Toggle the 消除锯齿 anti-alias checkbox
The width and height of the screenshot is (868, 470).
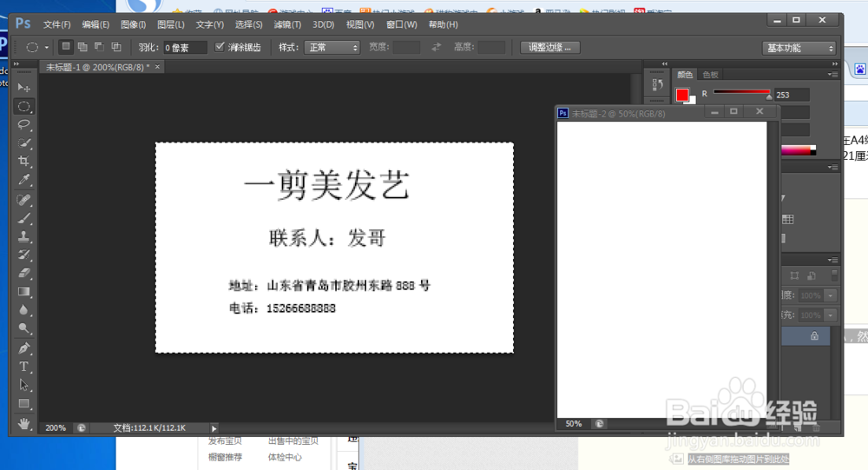(220, 47)
